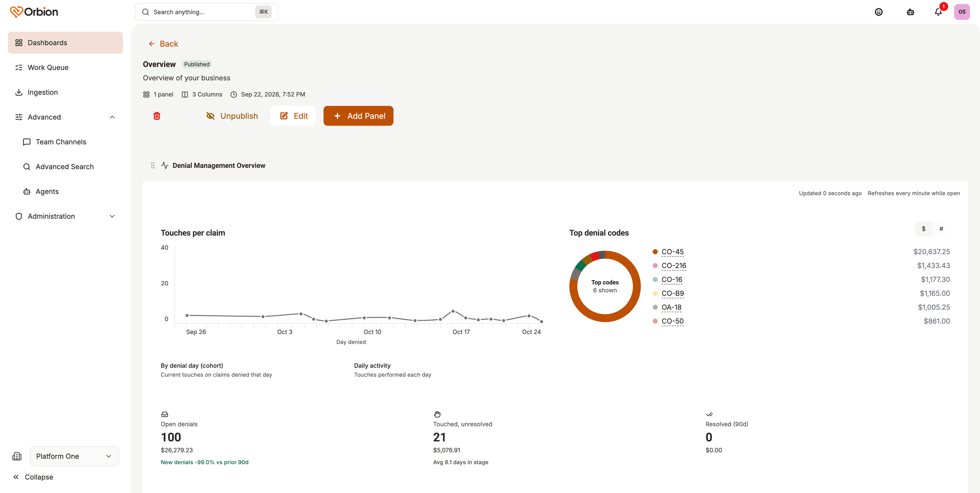Click the Denial Management pulse icon

click(165, 165)
